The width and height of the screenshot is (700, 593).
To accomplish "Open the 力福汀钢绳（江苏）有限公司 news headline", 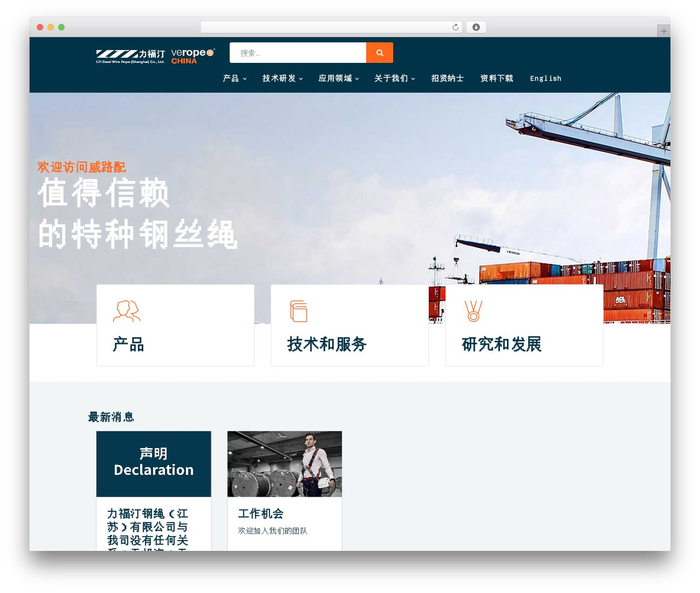I will pos(148,528).
